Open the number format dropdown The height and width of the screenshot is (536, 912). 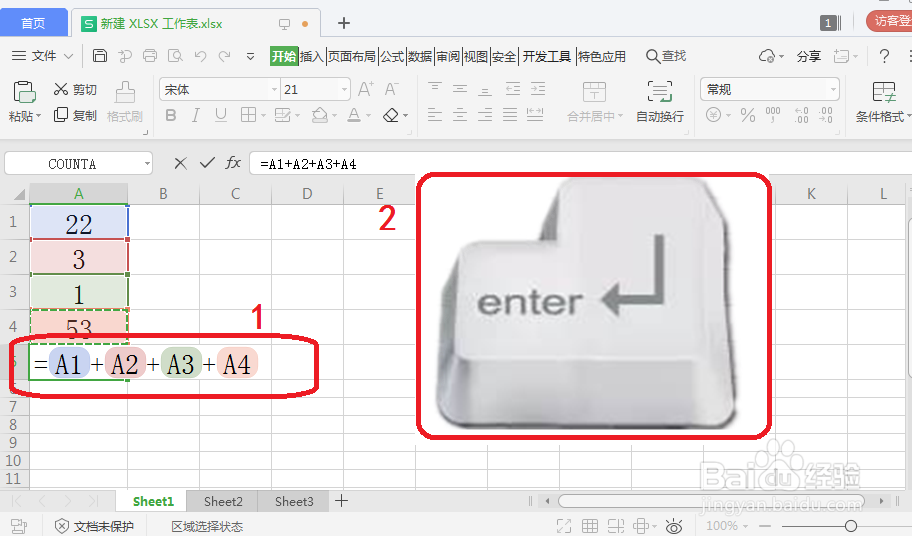tap(833, 90)
